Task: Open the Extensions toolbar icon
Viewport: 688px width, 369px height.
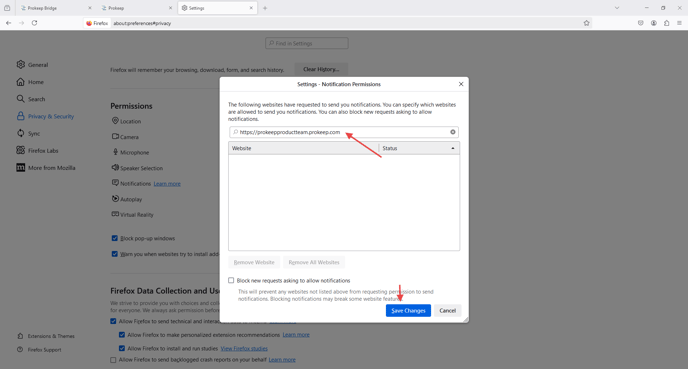Action: (666, 23)
